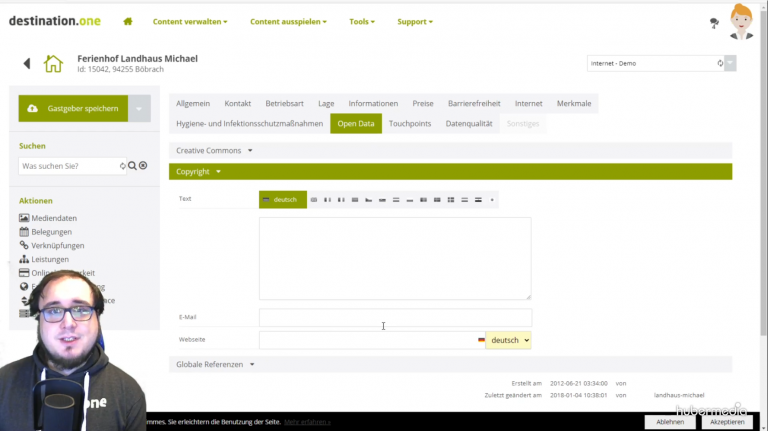
Task: Click the magnifier search icon
Action: [x=132, y=166]
